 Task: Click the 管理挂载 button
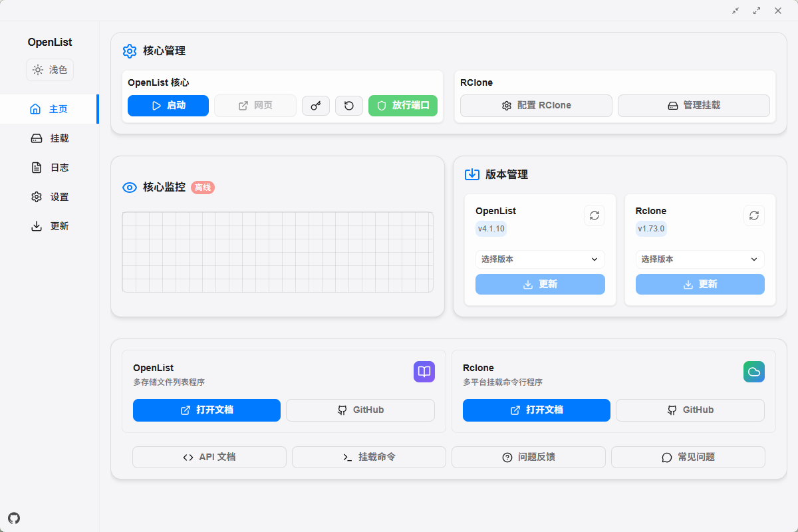[x=694, y=106]
